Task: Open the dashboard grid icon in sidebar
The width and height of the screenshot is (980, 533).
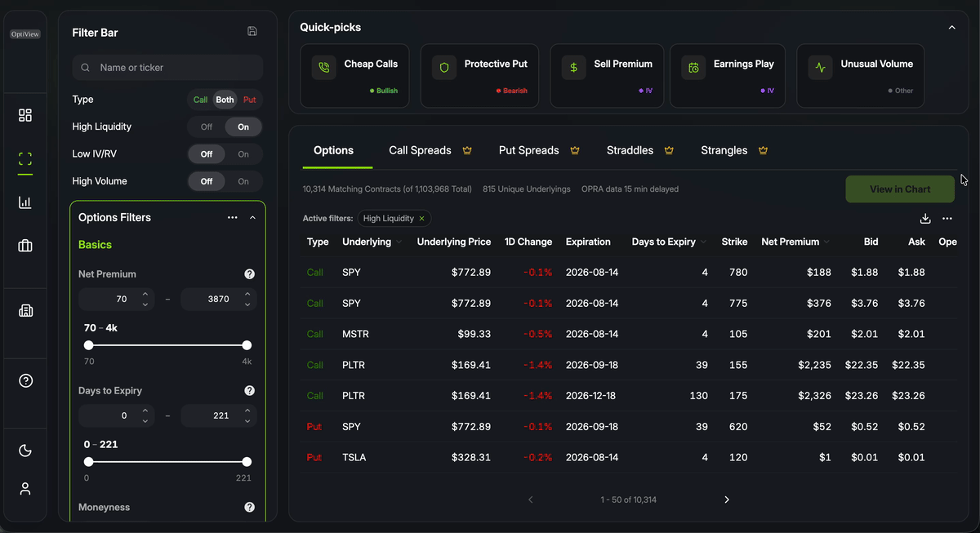Action: tap(25, 115)
